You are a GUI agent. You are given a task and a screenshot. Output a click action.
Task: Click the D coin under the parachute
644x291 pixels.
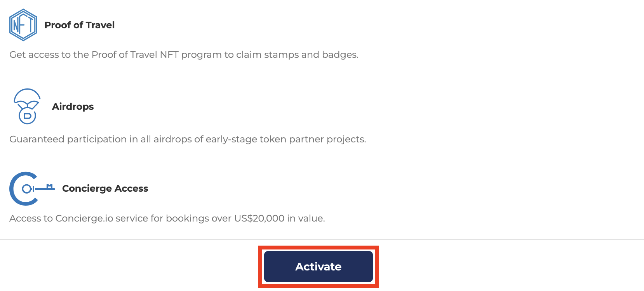(x=27, y=116)
